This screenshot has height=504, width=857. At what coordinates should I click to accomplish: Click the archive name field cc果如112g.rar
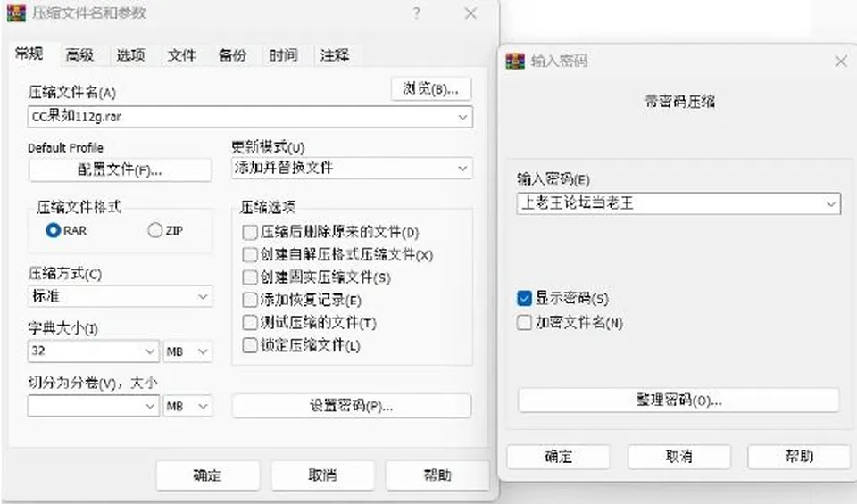coord(250,118)
